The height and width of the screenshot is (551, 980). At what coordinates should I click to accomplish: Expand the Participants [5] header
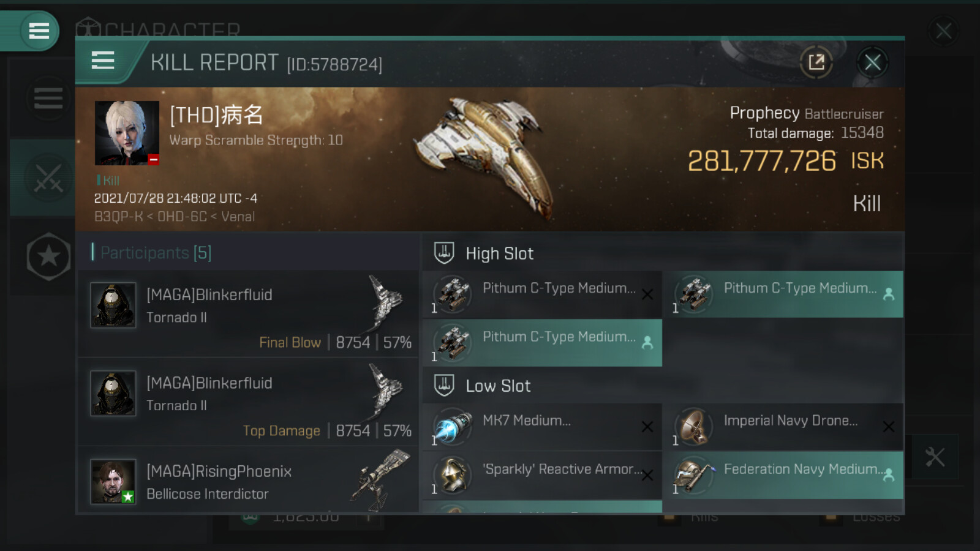156,253
